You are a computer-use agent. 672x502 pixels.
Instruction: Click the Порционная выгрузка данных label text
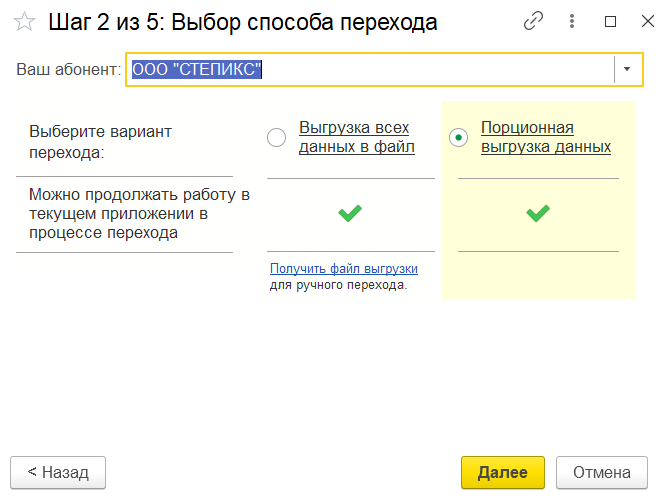(545, 137)
